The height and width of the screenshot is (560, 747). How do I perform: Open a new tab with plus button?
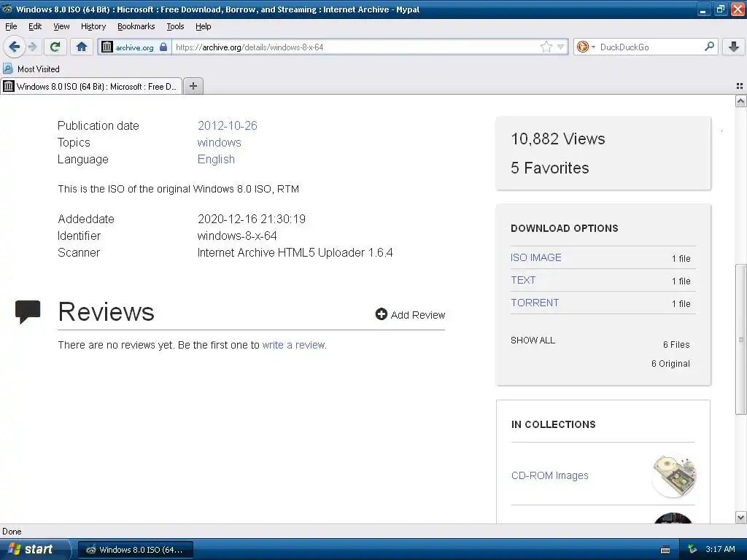(x=193, y=86)
